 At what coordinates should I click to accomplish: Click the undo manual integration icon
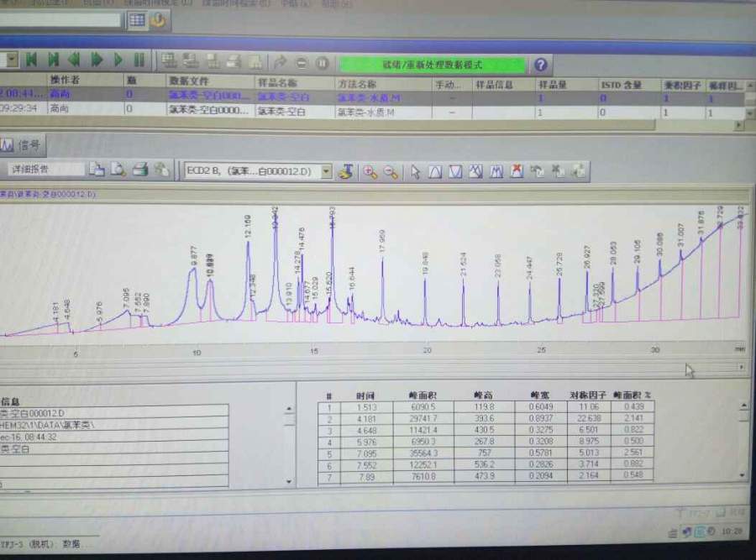[537, 170]
